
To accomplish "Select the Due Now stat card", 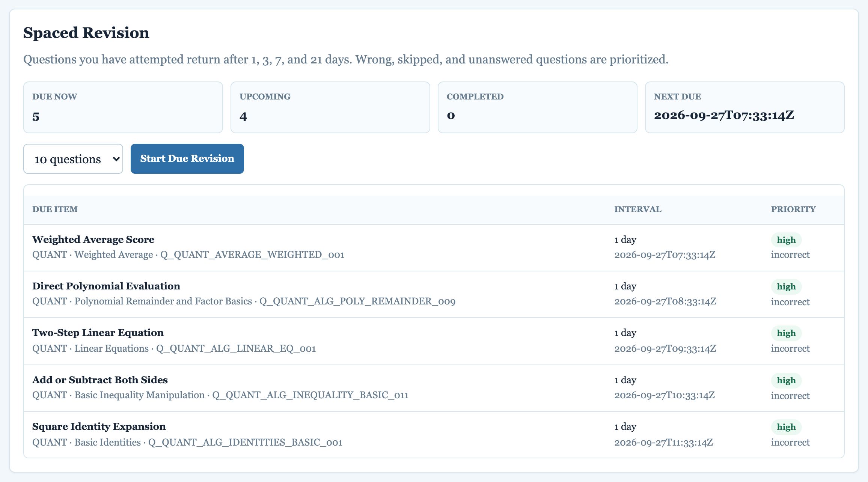I will pos(123,107).
